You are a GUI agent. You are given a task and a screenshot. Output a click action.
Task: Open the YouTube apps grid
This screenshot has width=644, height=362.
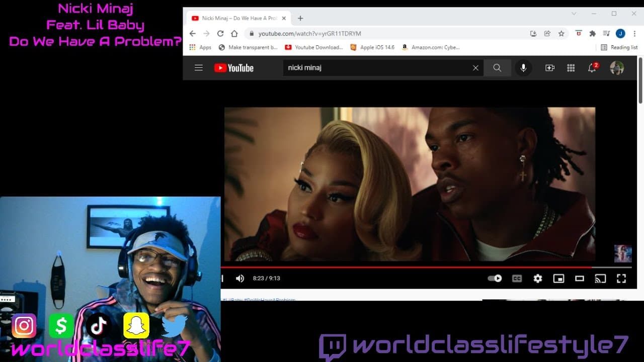(571, 68)
